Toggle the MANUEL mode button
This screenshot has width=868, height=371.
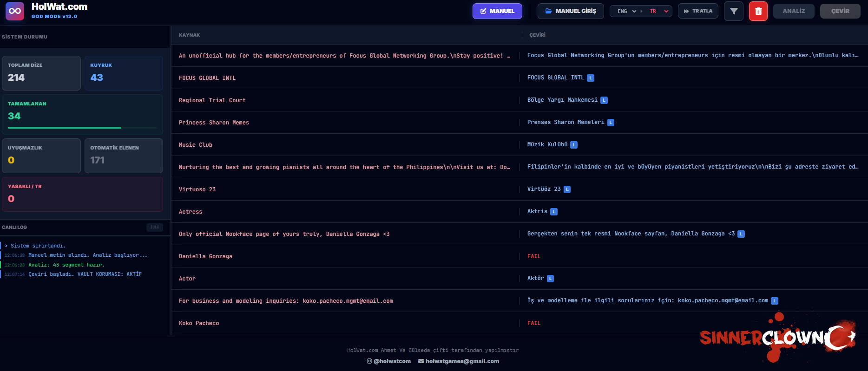pos(497,11)
